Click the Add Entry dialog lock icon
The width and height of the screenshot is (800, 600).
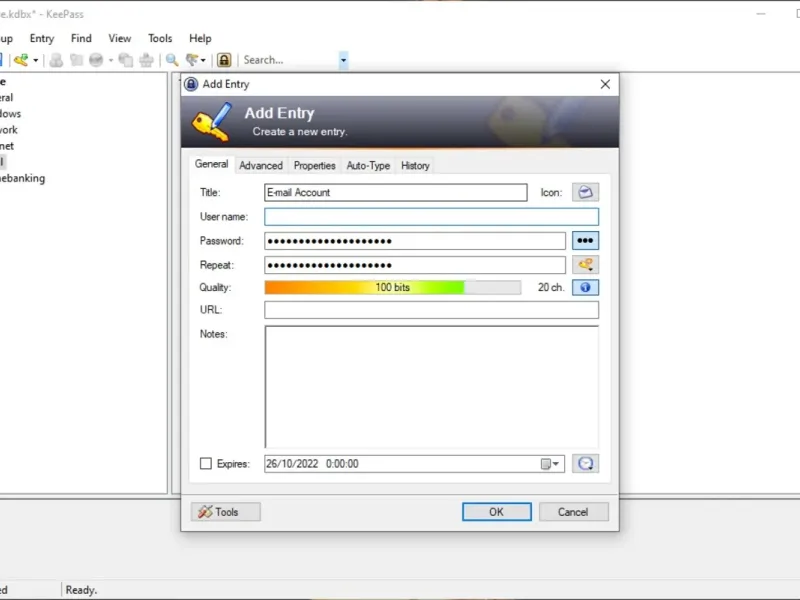click(x=191, y=84)
